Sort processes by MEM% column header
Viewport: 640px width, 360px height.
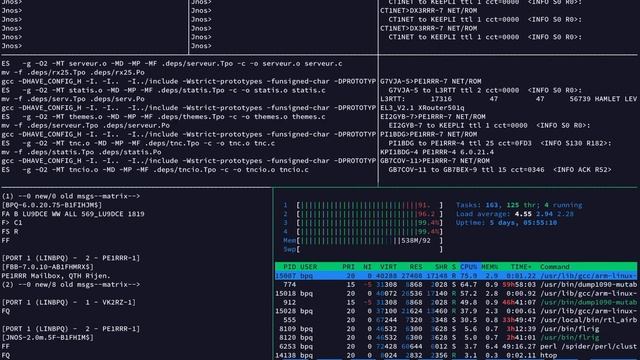point(490,267)
